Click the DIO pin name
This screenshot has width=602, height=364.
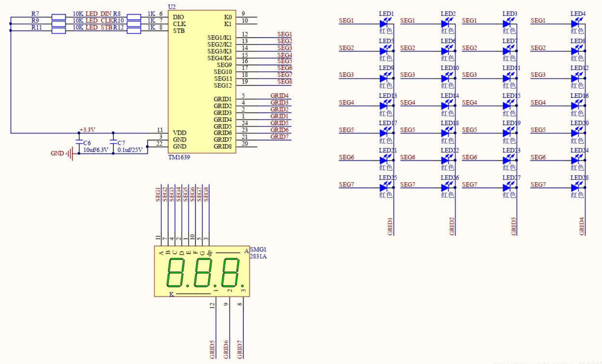pos(178,17)
